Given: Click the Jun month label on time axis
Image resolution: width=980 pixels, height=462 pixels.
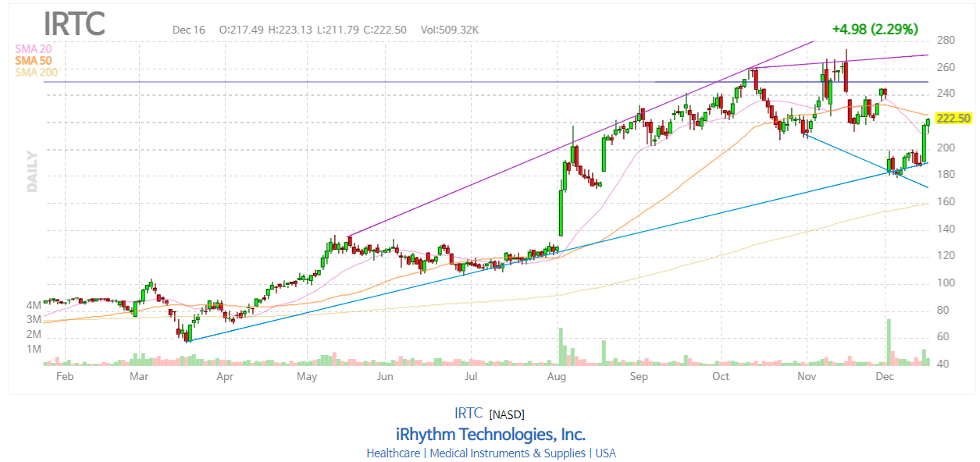Looking at the screenshot, I should [384, 377].
